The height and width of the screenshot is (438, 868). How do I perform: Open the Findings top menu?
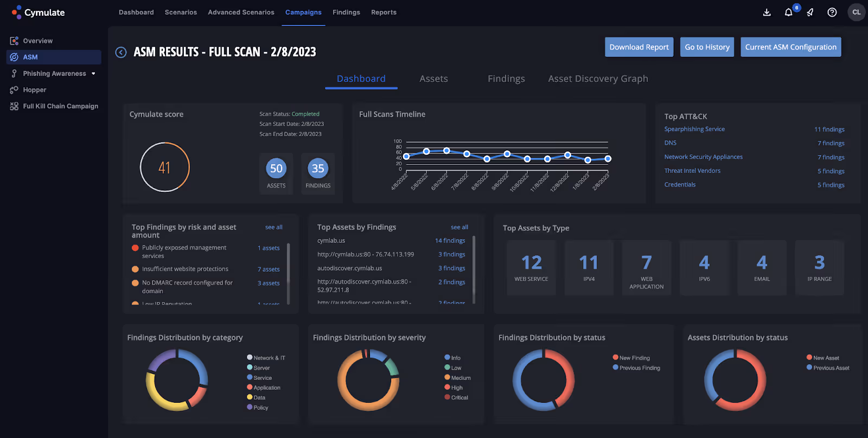tap(346, 12)
